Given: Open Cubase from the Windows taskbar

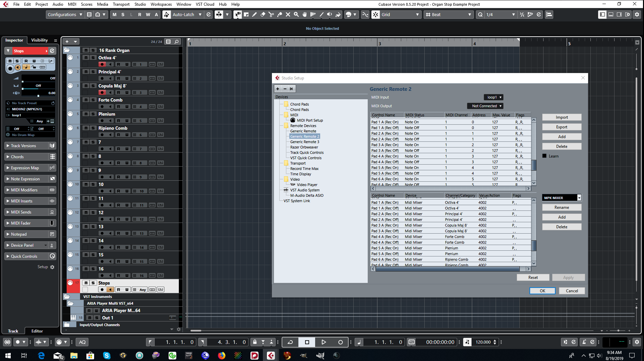Looking at the screenshot, I should coord(271,355).
